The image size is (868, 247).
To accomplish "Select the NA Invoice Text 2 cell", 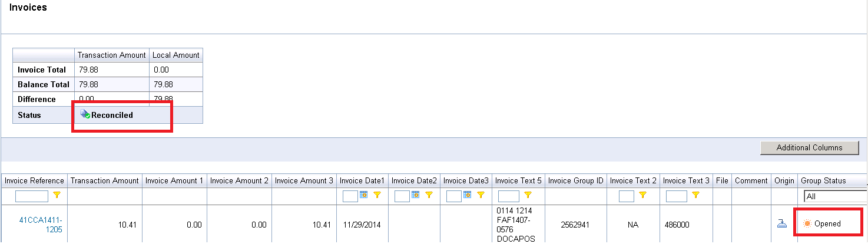I will (x=633, y=225).
